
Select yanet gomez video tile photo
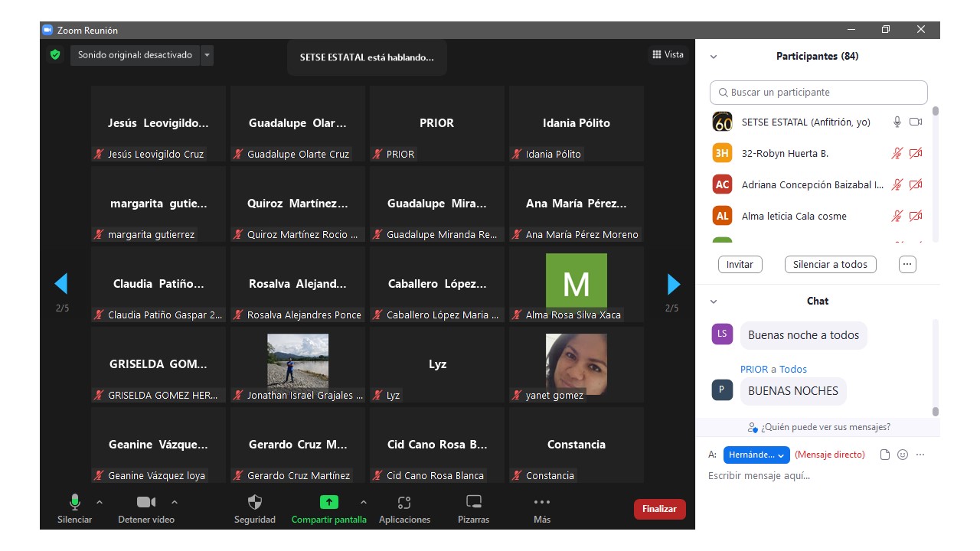[577, 364]
